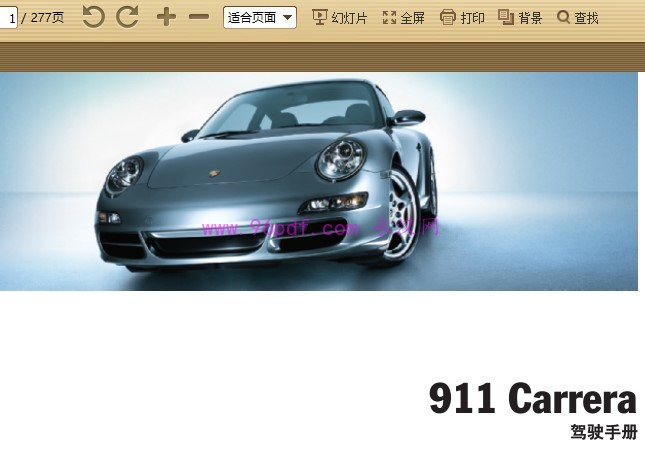Click the magnifier search icon
This screenshot has height=450, width=645.
pyautogui.click(x=563, y=17)
